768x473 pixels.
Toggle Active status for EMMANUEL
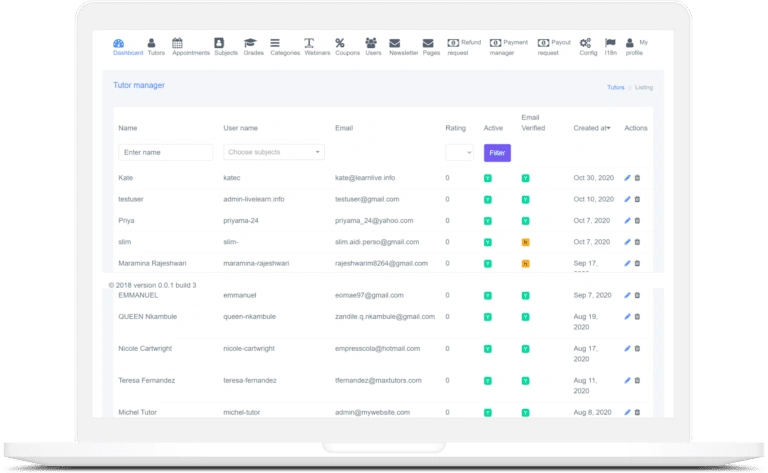[488, 296]
